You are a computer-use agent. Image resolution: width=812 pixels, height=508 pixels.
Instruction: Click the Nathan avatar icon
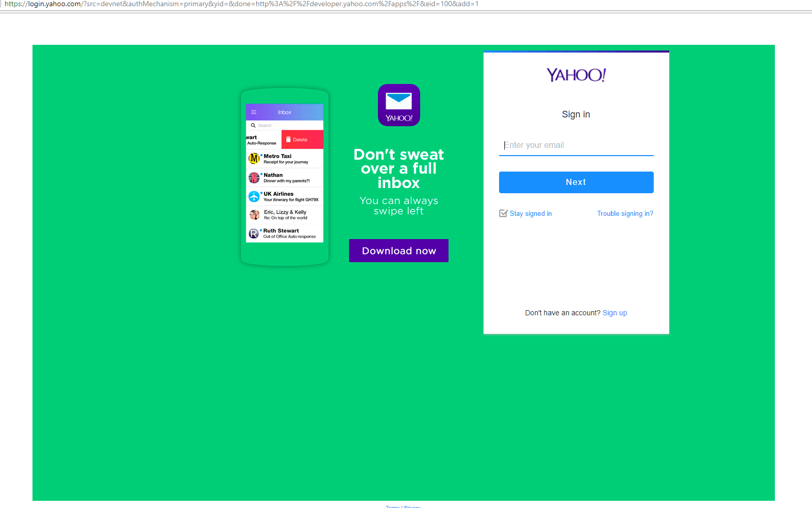pyautogui.click(x=254, y=178)
